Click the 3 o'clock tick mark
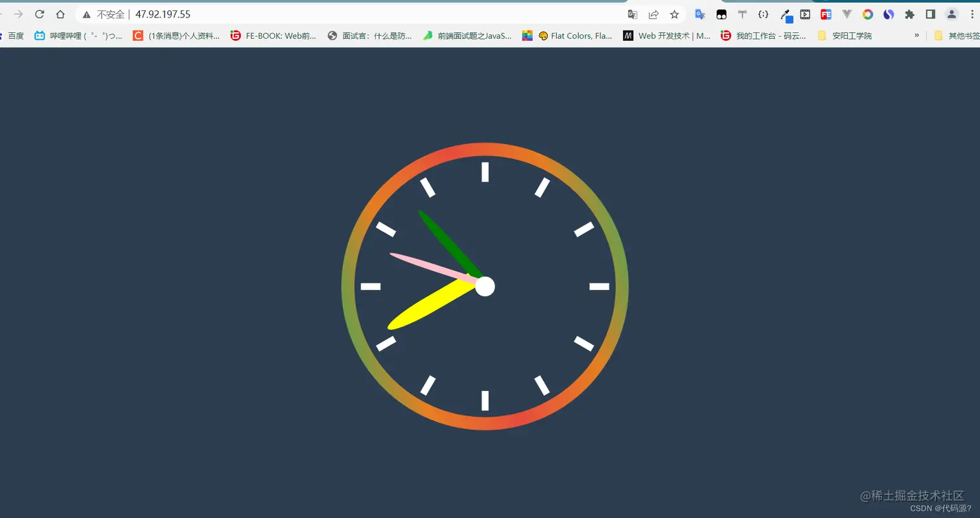The image size is (980, 518). tap(599, 287)
